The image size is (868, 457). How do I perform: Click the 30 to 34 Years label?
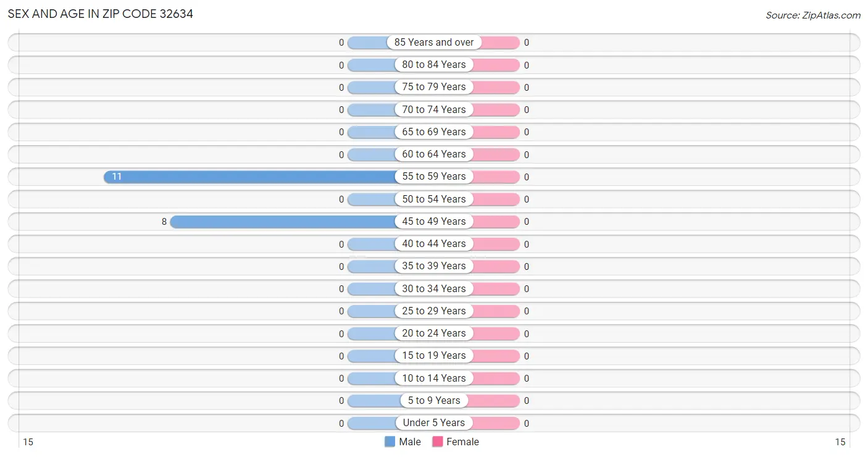pos(434,288)
